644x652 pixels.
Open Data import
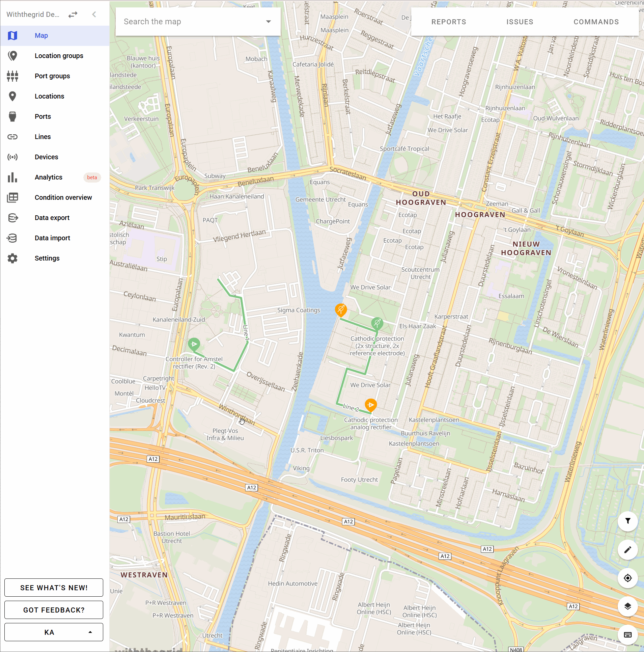tap(52, 238)
